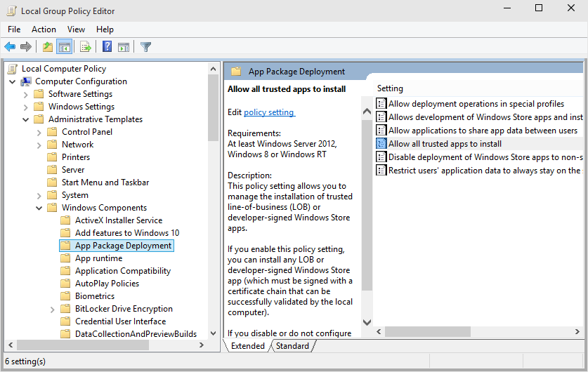The width and height of the screenshot is (588, 372).
Task: Select Allow deployment operations in special profiles
Action: 476,104
